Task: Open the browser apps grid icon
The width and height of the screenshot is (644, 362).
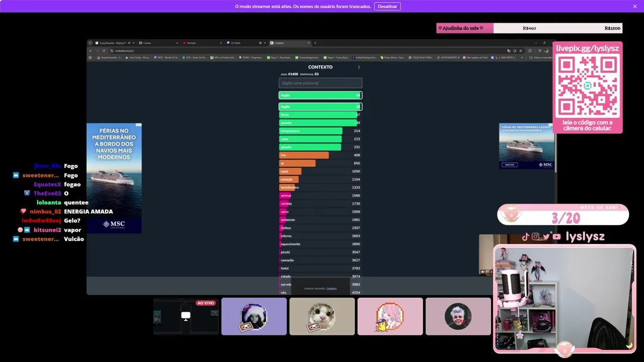Action: click(x=90, y=57)
